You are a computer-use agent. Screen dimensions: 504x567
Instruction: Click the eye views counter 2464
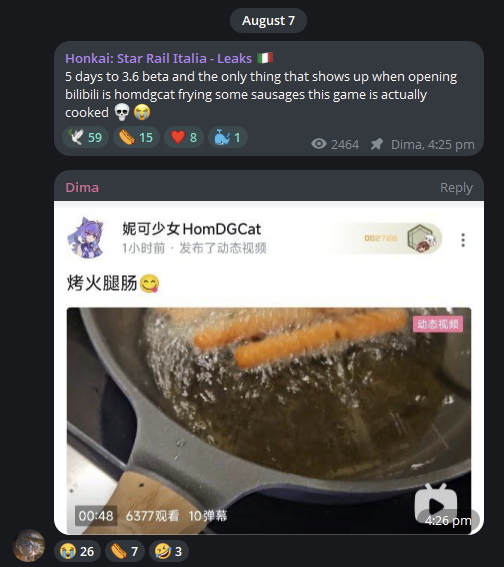pyautogui.click(x=335, y=144)
